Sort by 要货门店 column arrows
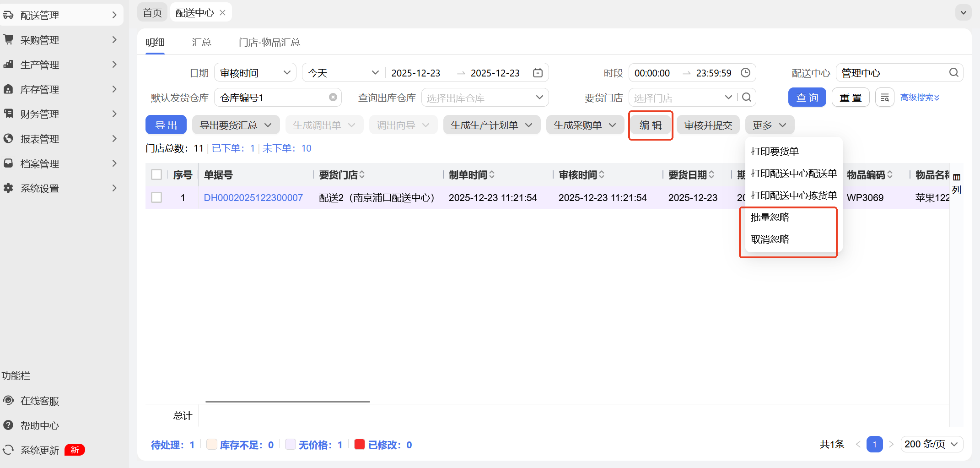The height and width of the screenshot is (468, 980). coord(362,174)
